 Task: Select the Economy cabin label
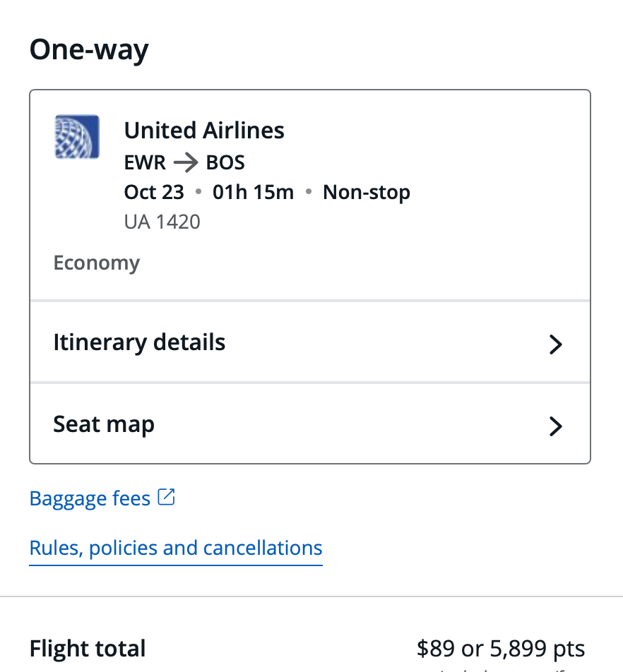click(x=97, y=262)
